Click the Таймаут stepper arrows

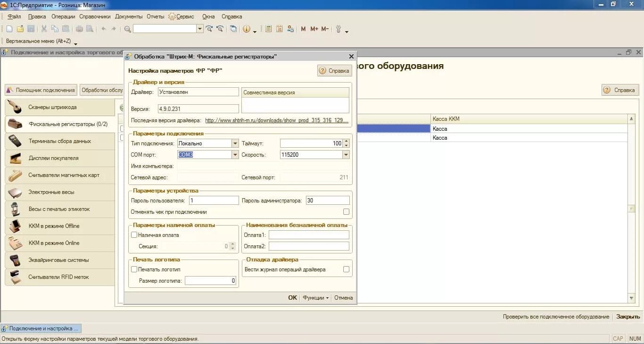[x=347, y=143]
